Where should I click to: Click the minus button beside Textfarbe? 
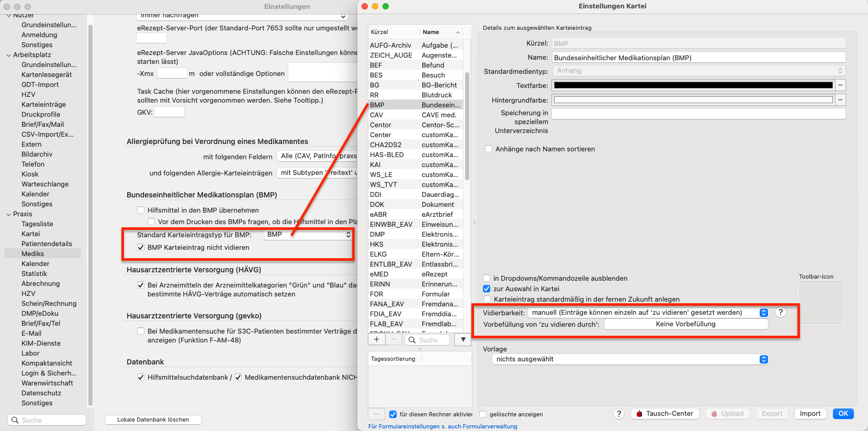coord(840,85)
